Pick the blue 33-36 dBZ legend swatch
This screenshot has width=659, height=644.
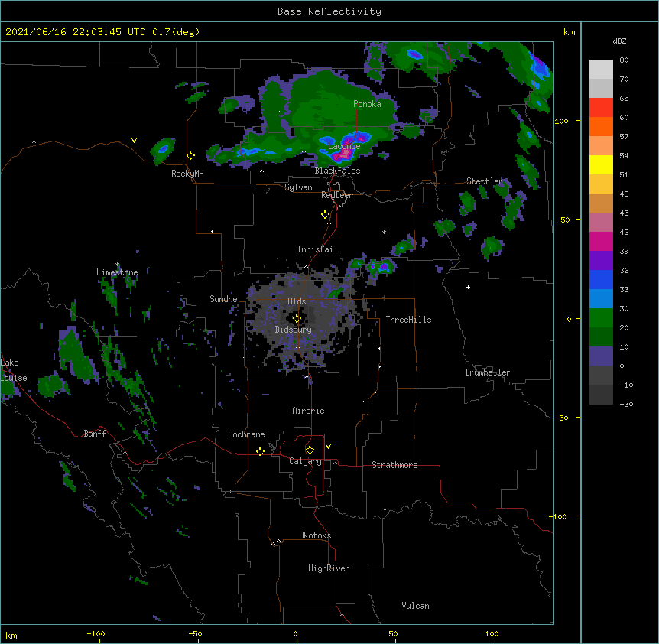click(x=601, y=279)
